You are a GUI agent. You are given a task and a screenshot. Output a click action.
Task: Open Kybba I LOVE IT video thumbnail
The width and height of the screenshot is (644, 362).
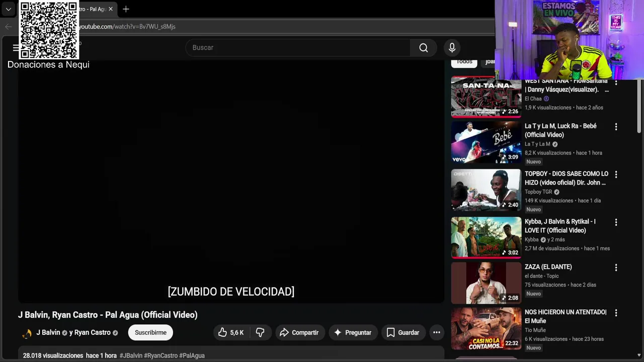[x=486, y=237]
